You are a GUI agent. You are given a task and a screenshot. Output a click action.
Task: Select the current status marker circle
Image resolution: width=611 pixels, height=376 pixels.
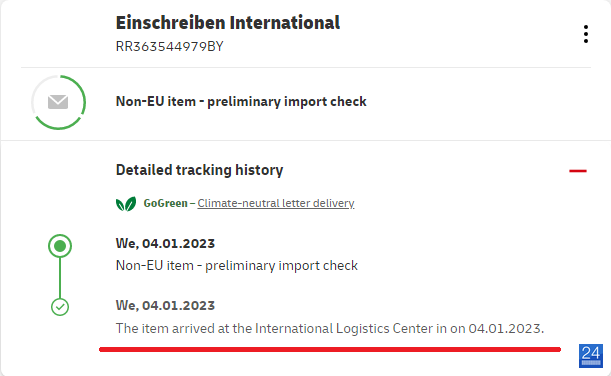tap(60, 246)
